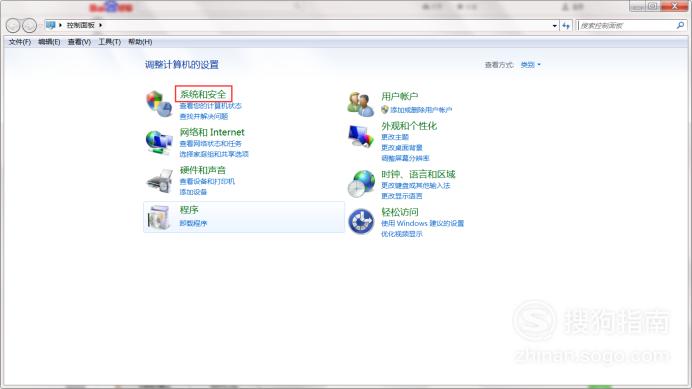The image size is (692, 389).
Task: Open the 工具(T) menu
Action: [109, 42]
